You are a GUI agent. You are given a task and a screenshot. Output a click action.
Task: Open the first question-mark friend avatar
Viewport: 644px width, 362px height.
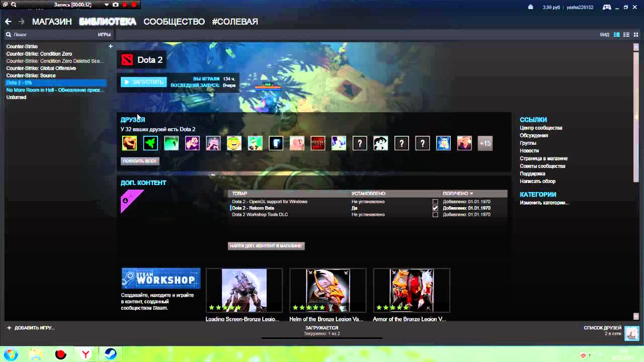coord(360,143)
